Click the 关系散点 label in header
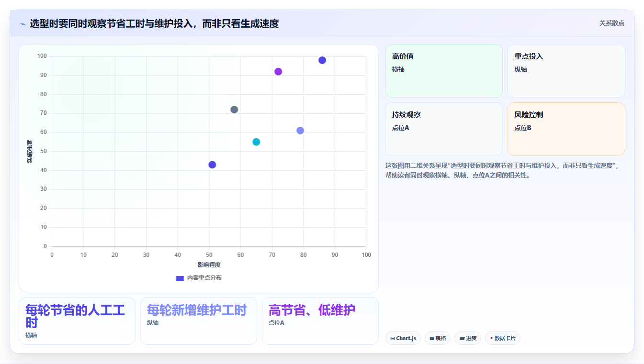This screenshot has height=364, width=644. [611, 23]
